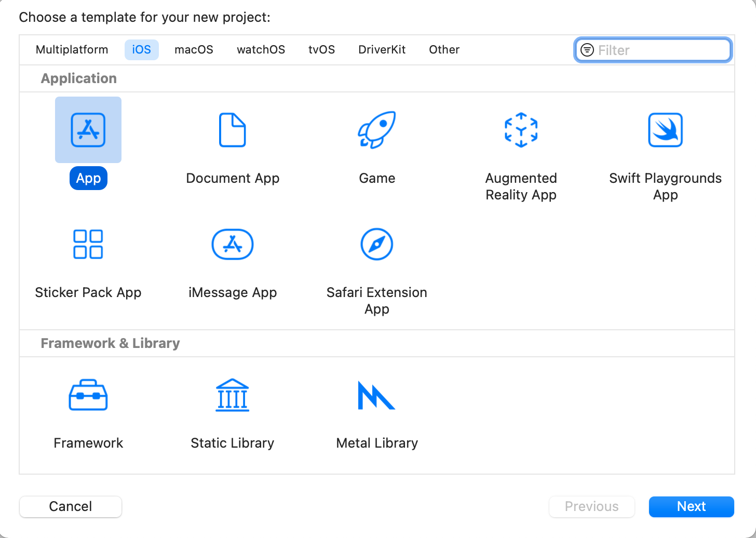This screenshot has width=756, height=538.
Task: Click the "Swift Playgrounds App" label
Action: click(x=666, y=186)
